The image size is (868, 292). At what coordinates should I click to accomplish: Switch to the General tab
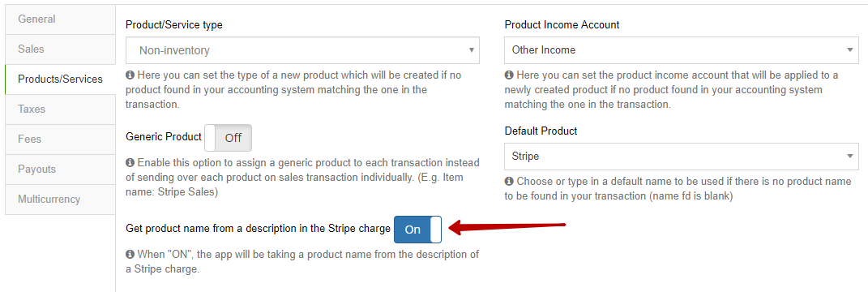tap(60, 19)
